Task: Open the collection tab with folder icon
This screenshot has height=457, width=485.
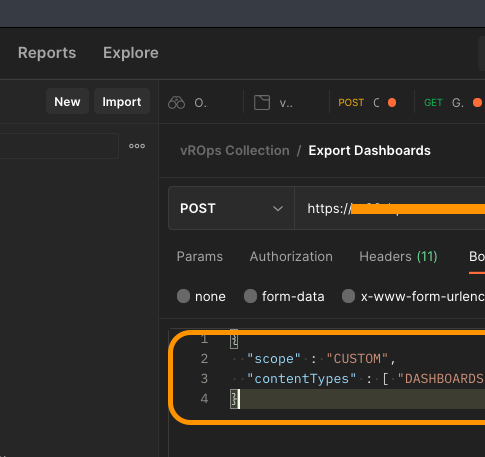Action: tap(273, 103)
